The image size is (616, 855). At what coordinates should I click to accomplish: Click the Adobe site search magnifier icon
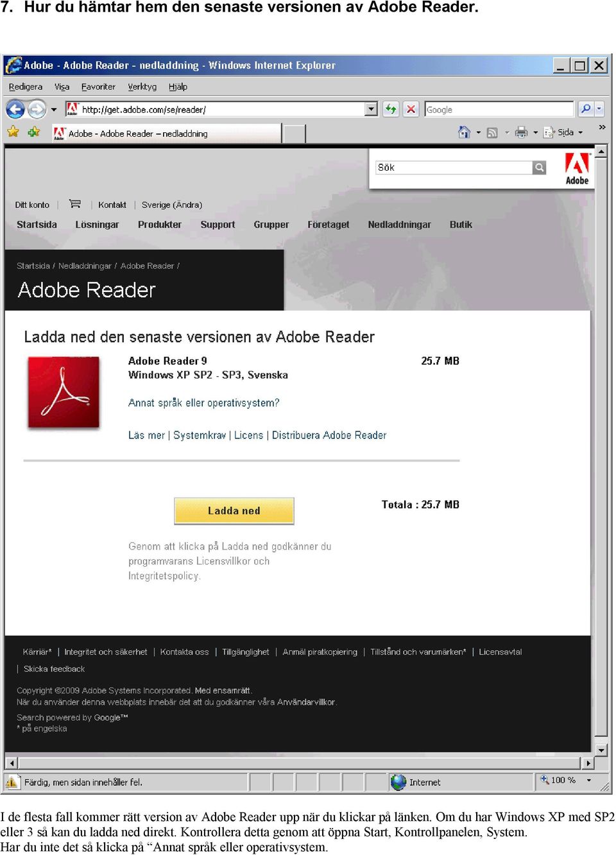click(540, 168)
